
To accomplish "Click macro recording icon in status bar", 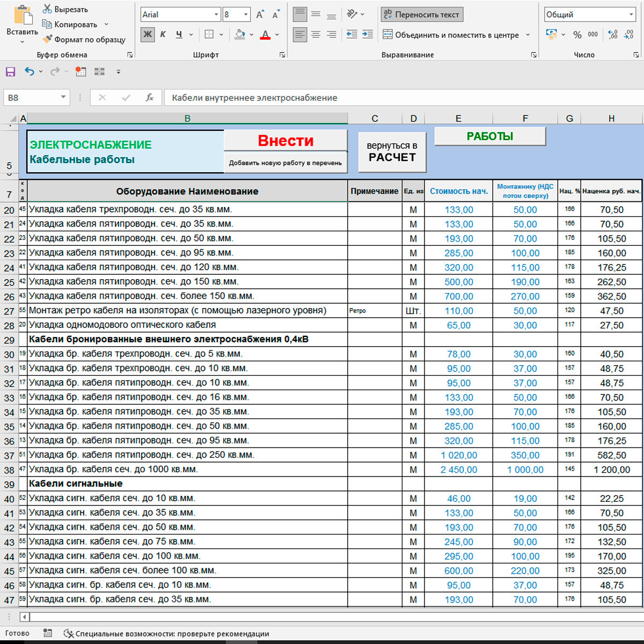I will click(48, 633).
